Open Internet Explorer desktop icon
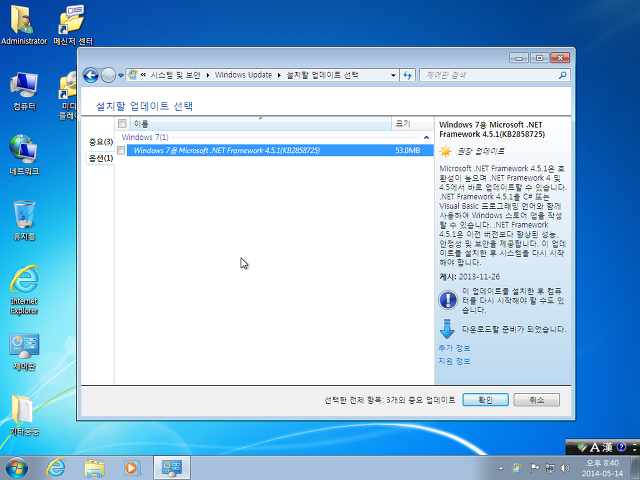The height and width of the screenshot is (480, 640). click(24, 290)
